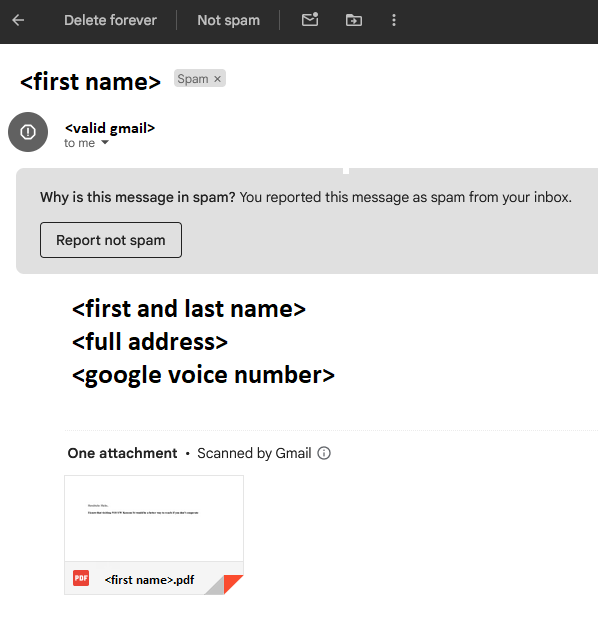Open the Move to folder icon
This screenshot has width=612, height=622.
pos(353,20)
